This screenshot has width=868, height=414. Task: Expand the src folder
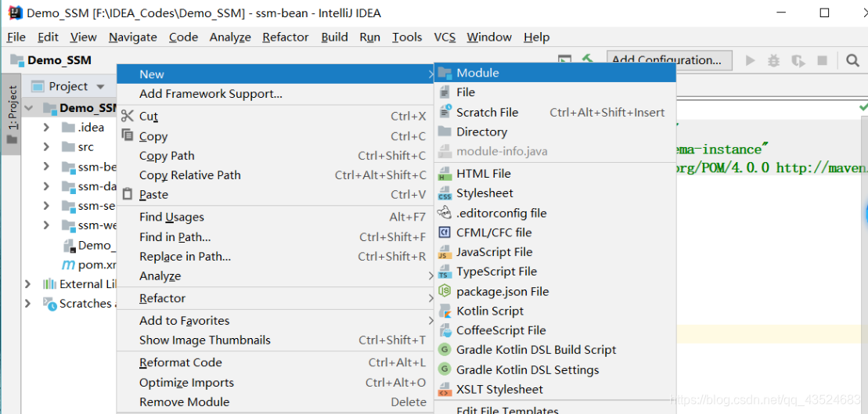click(x=47, y=146)
